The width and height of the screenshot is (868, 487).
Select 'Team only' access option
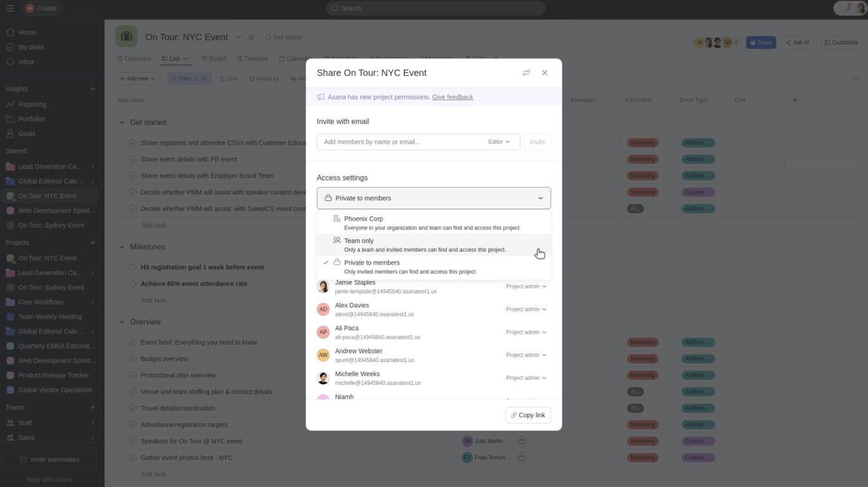pos(434,245)
